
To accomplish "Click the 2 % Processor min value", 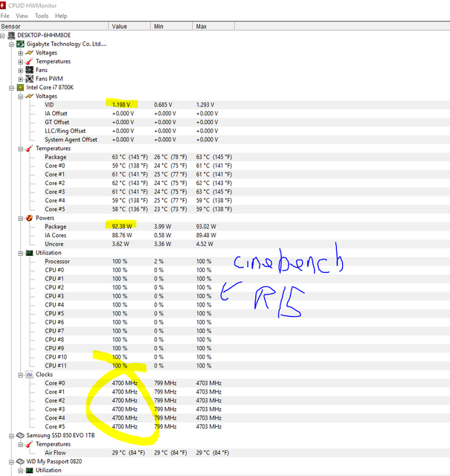I will click(x=158, y=261).
